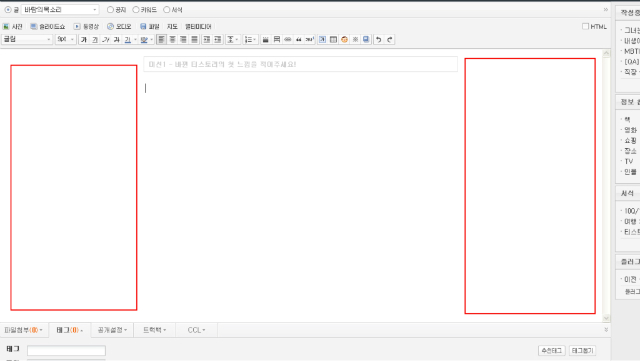Open the 태그 tab

point(69,330)
